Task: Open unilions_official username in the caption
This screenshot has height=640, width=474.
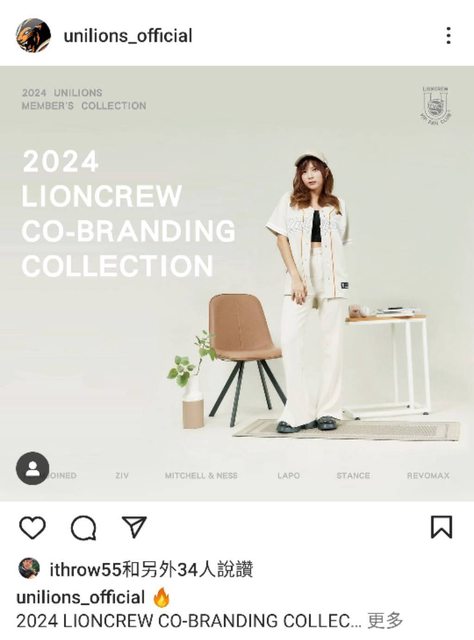Action: tap(81, 597)
